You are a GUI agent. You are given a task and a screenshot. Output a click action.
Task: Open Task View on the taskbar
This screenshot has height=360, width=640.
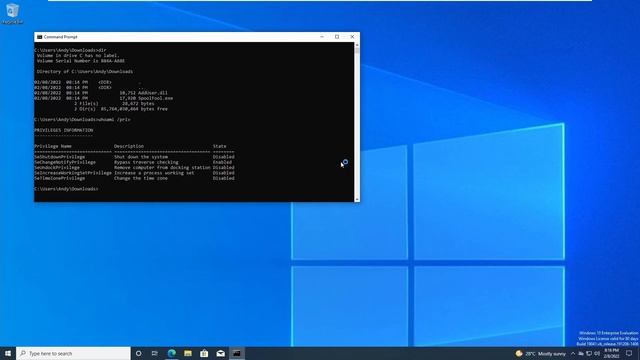(x=155, y=353)
